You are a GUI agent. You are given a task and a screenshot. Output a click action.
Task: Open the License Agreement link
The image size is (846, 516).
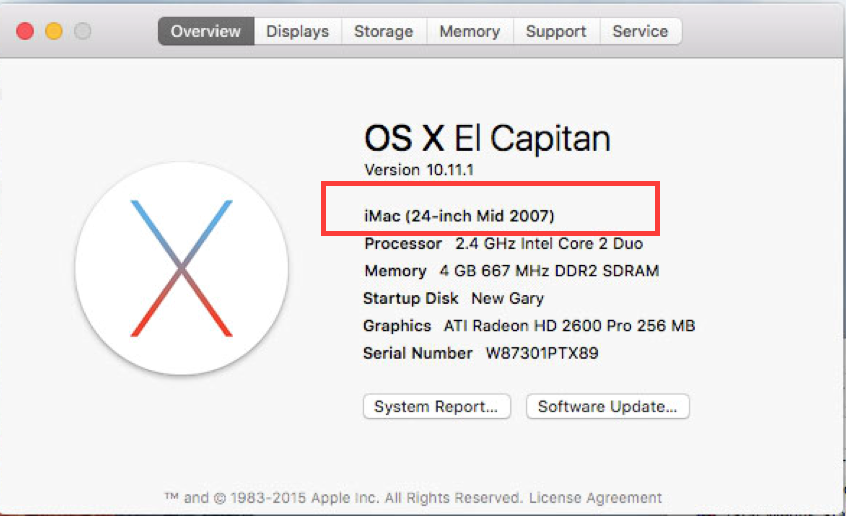pyautogui.click(x=595, y=497)
